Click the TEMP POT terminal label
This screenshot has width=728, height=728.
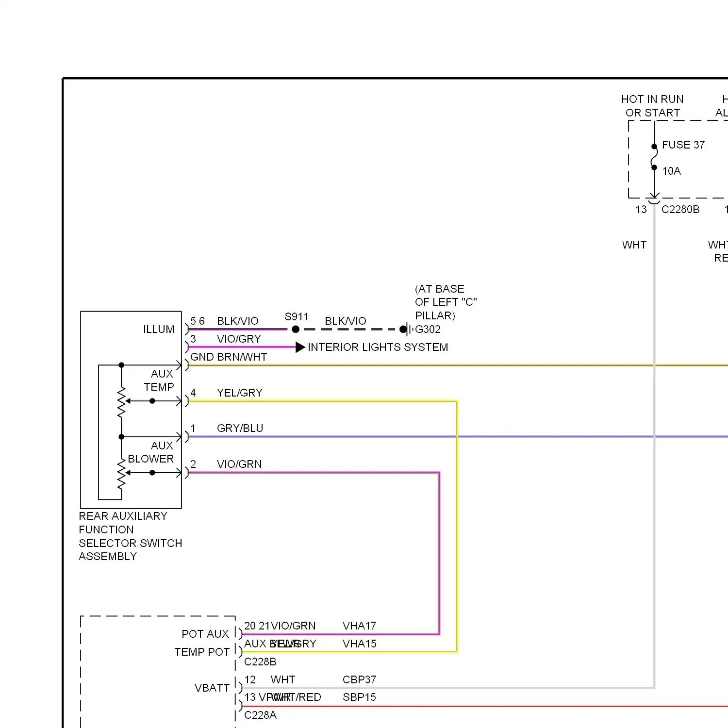click(202, 652)
